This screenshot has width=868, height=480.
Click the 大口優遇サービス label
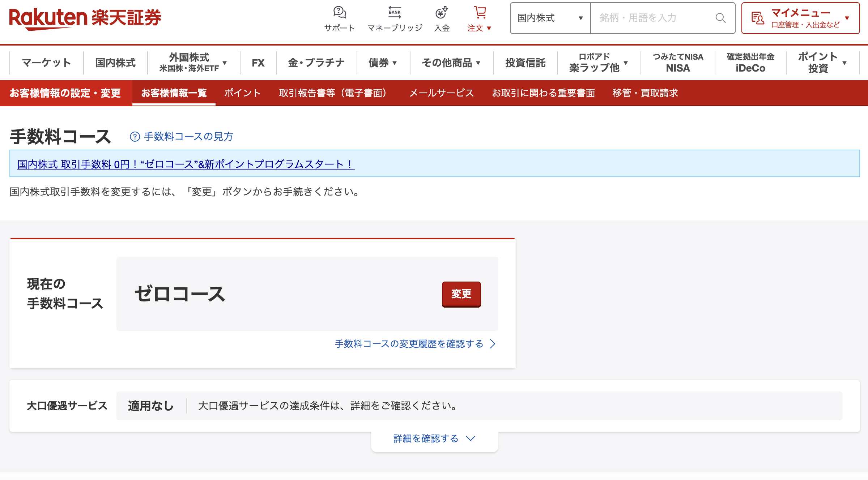point(67,406)
